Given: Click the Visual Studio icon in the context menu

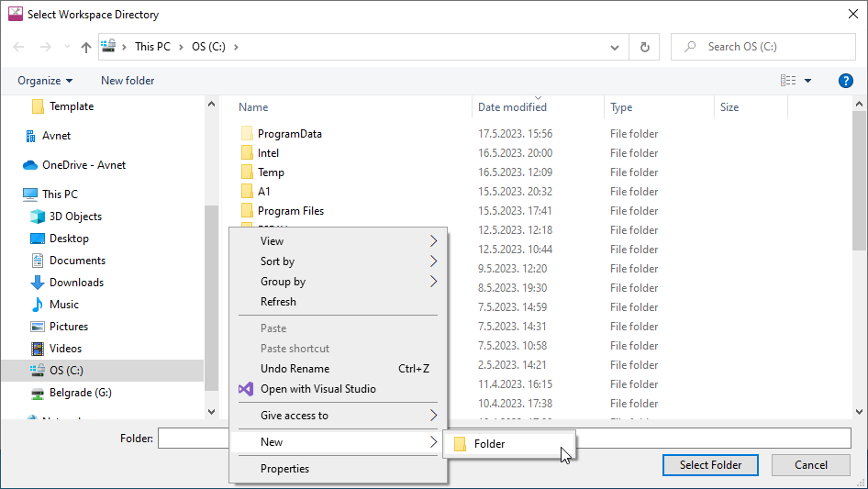Looking at the screenshot, I should pos(246,389).
